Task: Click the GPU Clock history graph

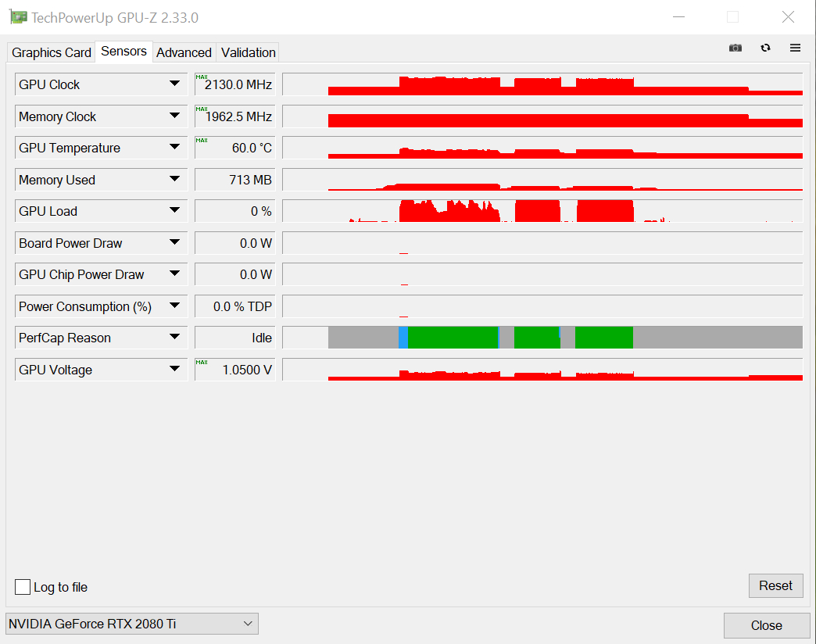Action: (x=542, y=84)
